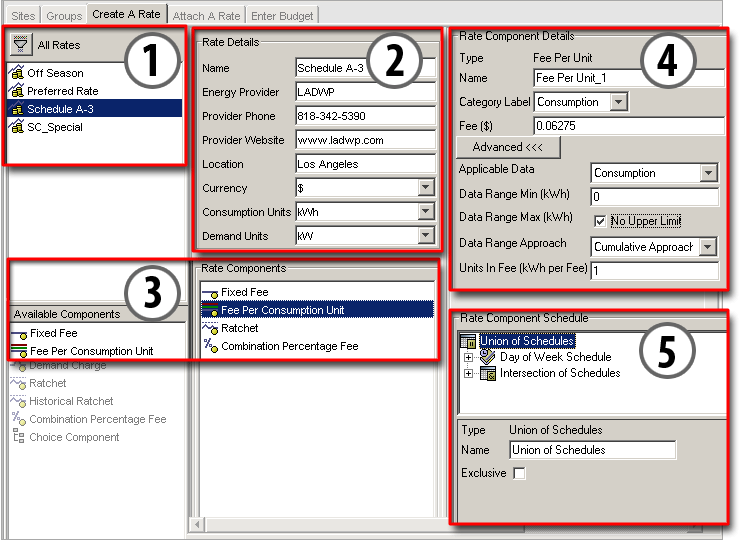Open the Category Label dropdown
739x540 pixels.
(x=618, y=102)
